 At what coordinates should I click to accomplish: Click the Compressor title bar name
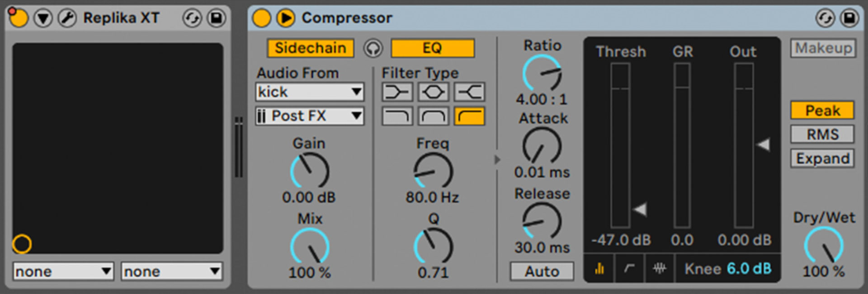tap(347, 18)
